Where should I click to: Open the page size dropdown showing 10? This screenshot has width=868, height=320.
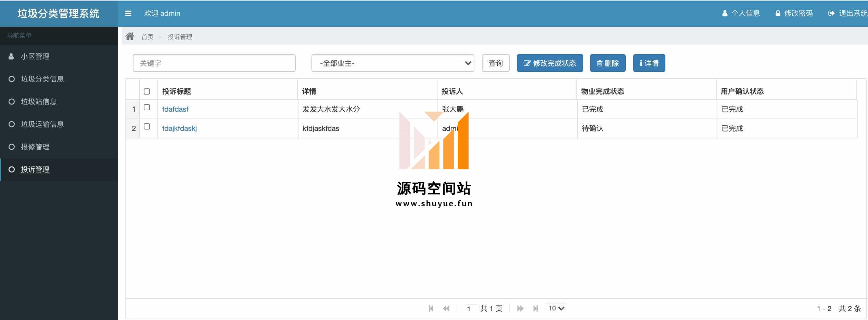(x=556, y=308)
